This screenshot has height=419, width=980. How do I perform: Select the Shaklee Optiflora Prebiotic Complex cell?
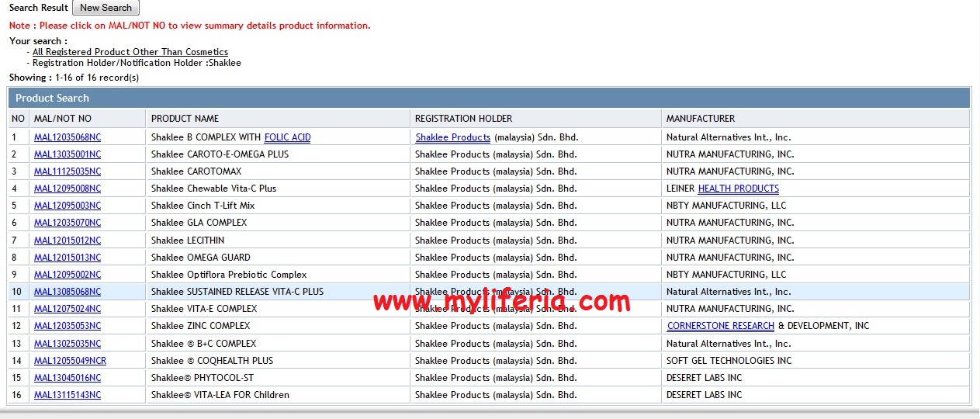(x=278, y=275)
